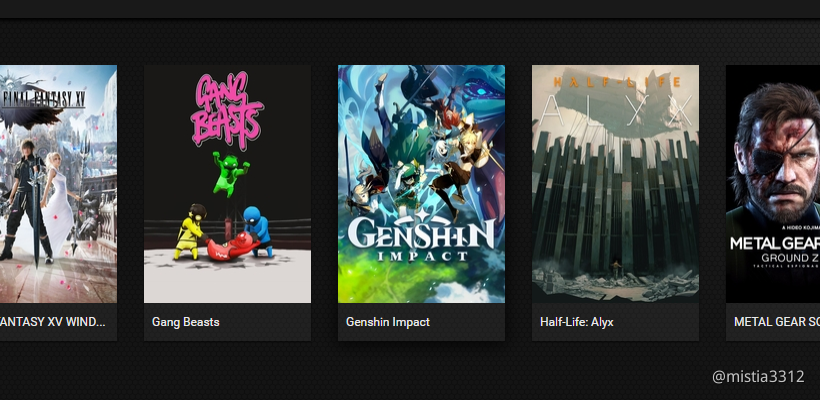Image resolution: width=820 pixels, height=400 pixels.
Task: Open the Metal Gear Solid cover art
Action: tap(773, 184)
